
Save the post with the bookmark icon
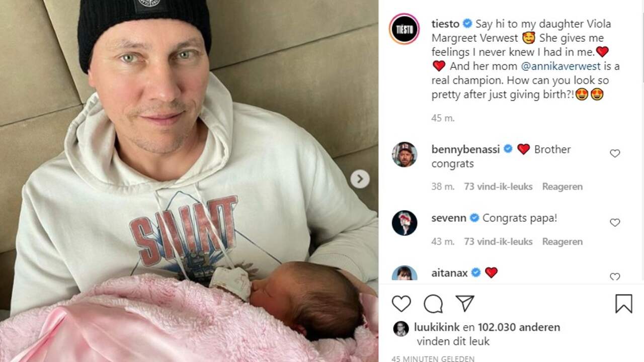point(624,304)
